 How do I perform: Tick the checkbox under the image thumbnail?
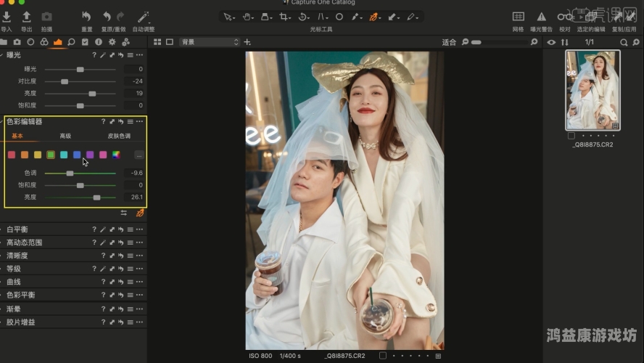pos(571,135)
